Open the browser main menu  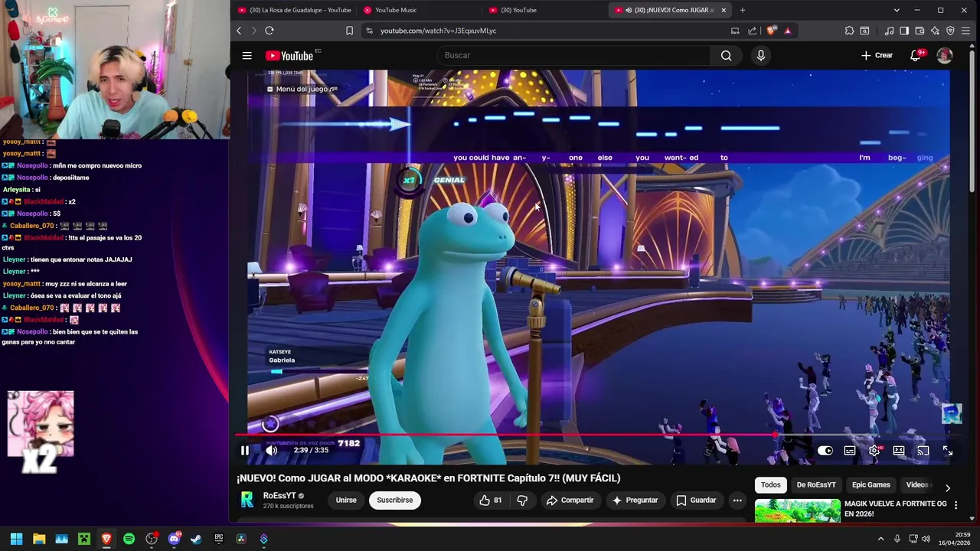[x=966, y=31]
